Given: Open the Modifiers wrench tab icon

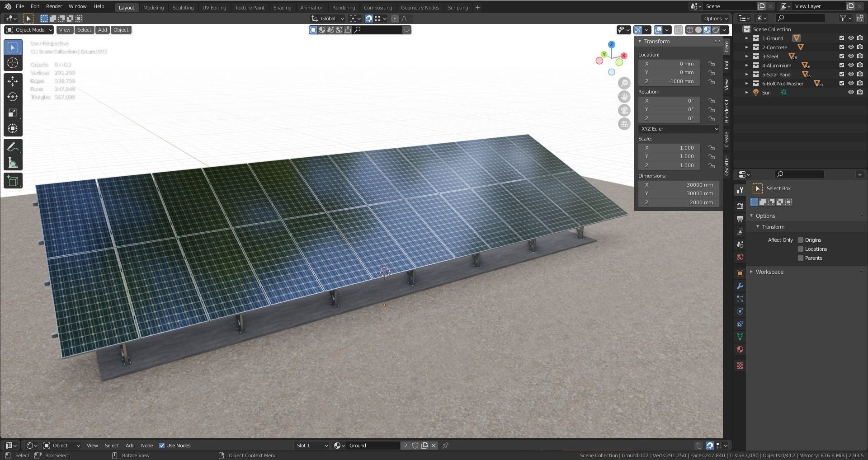Looking at the screenshot, I should coord(740,286).
